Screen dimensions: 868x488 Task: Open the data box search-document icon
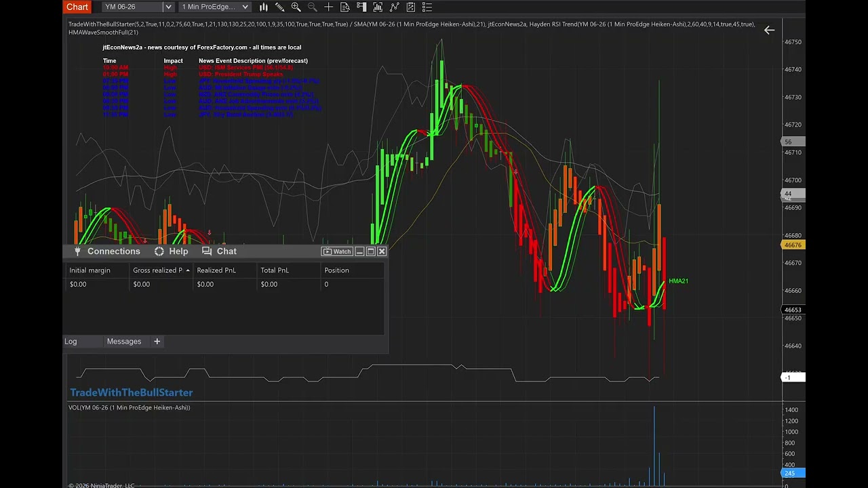[345, 7]
